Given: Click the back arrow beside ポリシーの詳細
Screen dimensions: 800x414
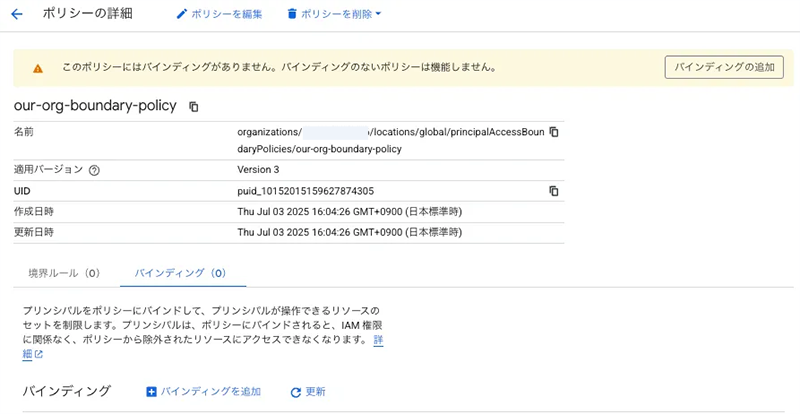Looking at the screenshot, I should pyautogui.click(x=16, y=14).
